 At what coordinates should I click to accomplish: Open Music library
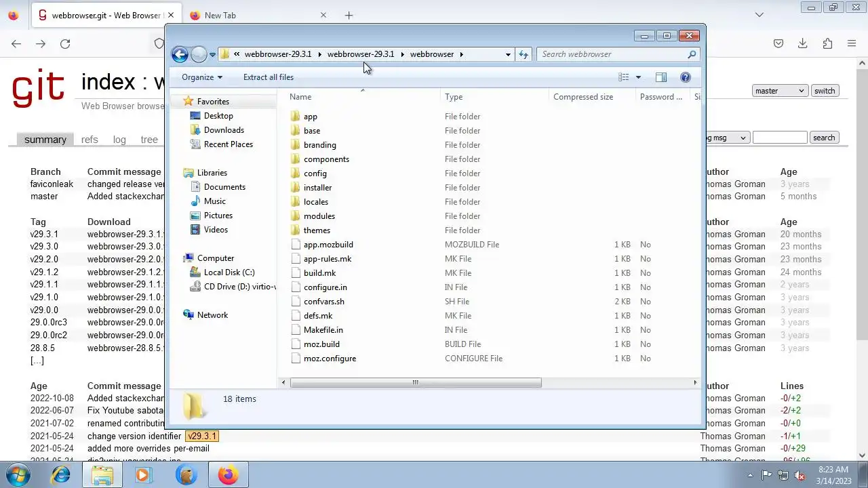coord(215,201)
